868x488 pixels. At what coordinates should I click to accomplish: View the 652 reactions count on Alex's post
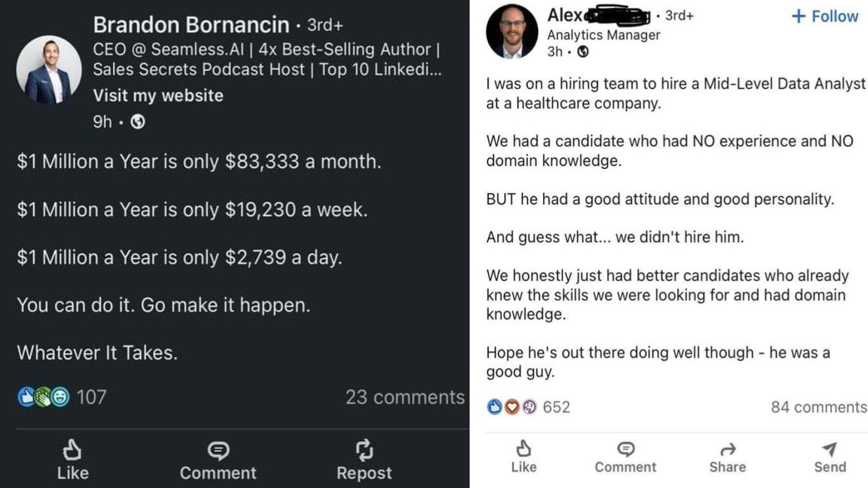tap(557, 407)
